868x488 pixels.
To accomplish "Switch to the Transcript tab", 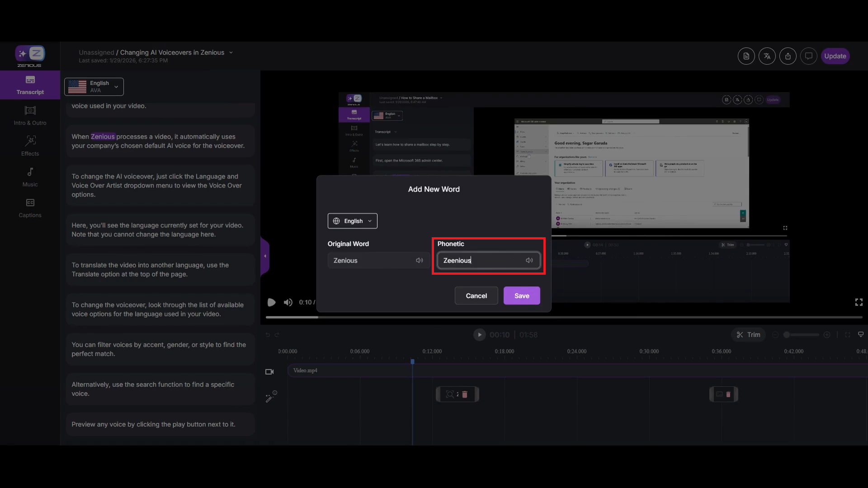I will coord(30,85).
